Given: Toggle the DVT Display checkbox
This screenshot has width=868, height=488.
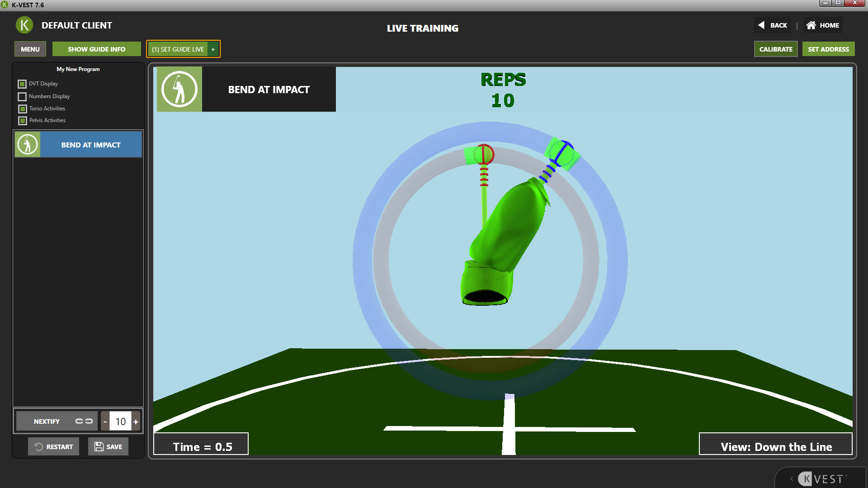Looking at the screenshot, I should [22, 84].
